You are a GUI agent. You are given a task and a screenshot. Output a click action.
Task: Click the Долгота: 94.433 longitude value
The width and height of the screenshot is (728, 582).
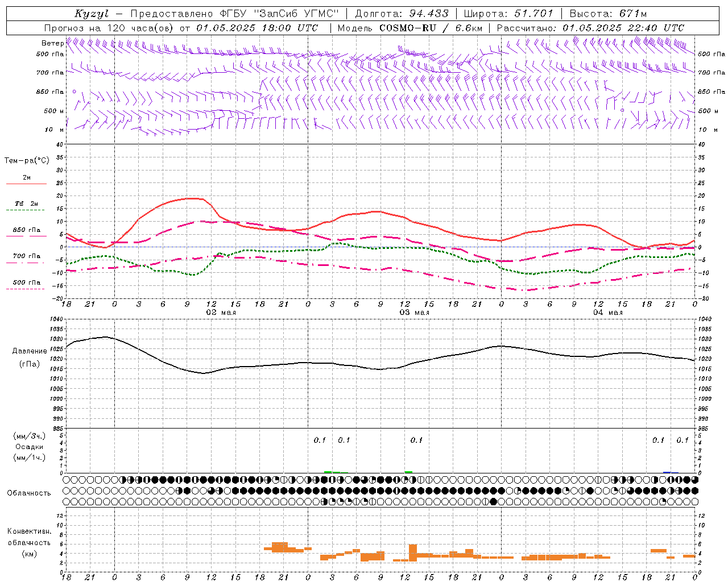(402, 14)
